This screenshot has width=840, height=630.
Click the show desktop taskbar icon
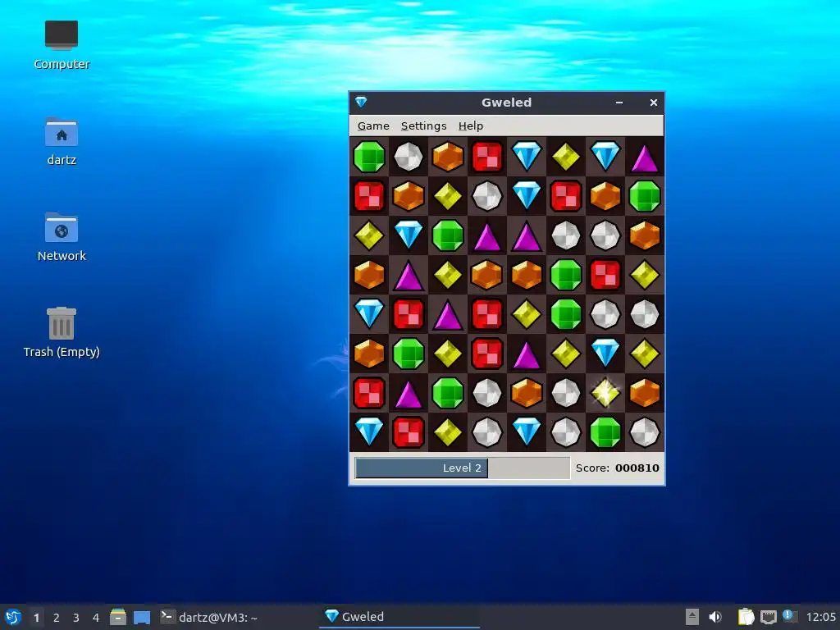tap(142, 617)
